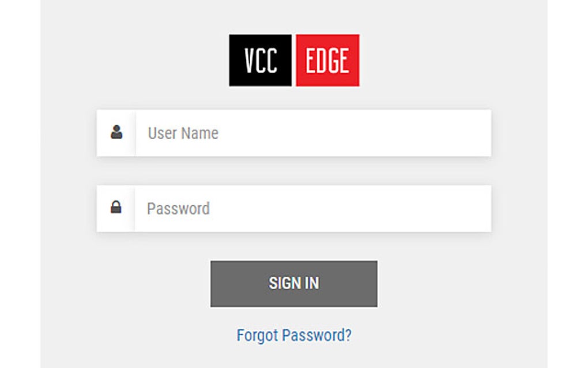Place the cursor in the password box
588x368 pixels.
[312, 208]
